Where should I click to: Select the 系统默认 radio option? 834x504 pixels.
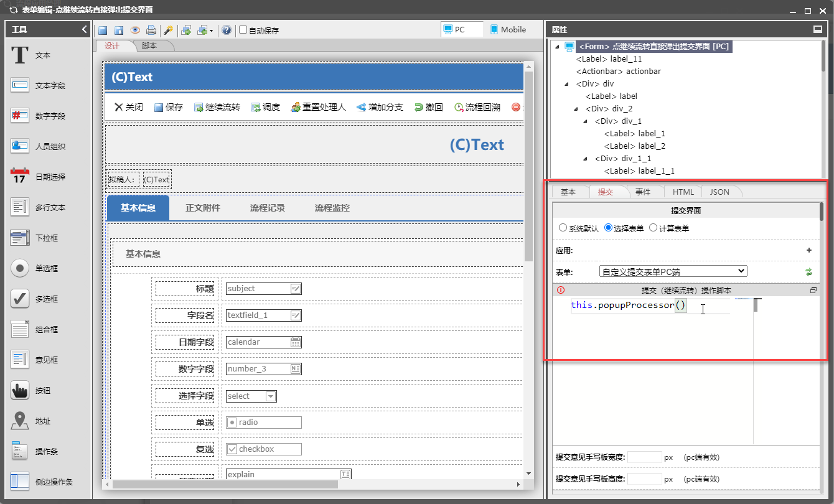(x=563, y=228)
